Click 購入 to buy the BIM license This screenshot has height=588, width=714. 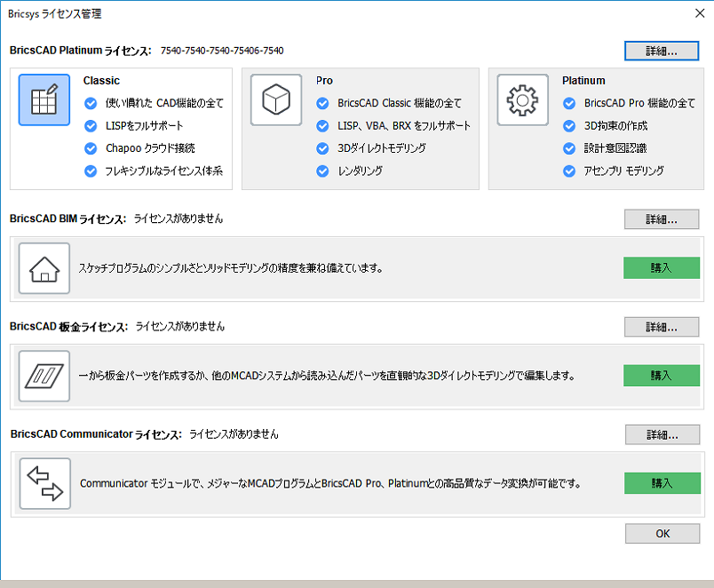point(662,268)
